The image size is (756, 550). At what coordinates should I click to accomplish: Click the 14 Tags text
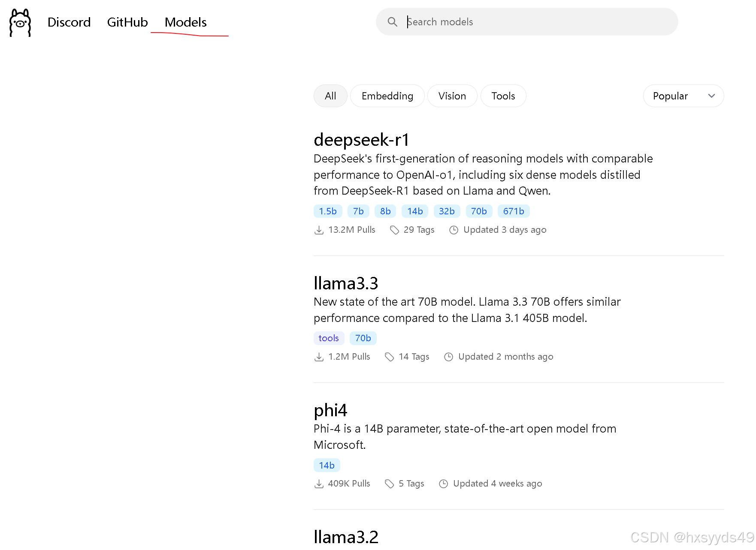pyautogui.click(x=414, y=357)
